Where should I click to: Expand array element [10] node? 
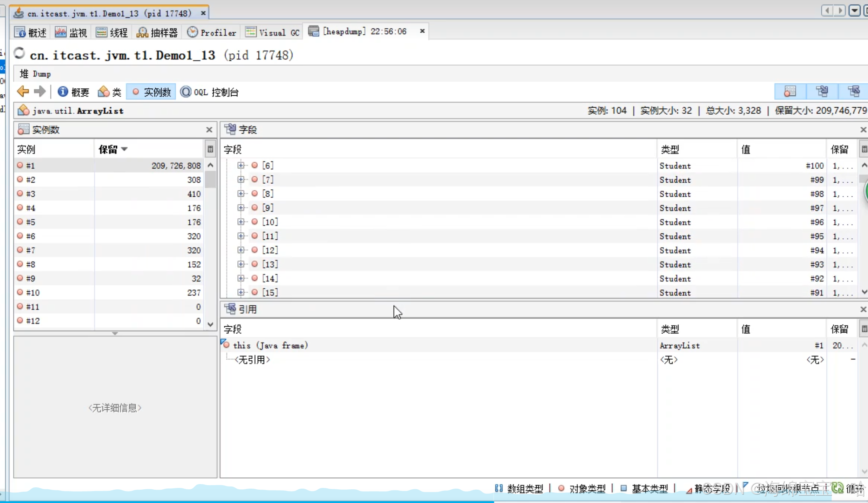240,222
